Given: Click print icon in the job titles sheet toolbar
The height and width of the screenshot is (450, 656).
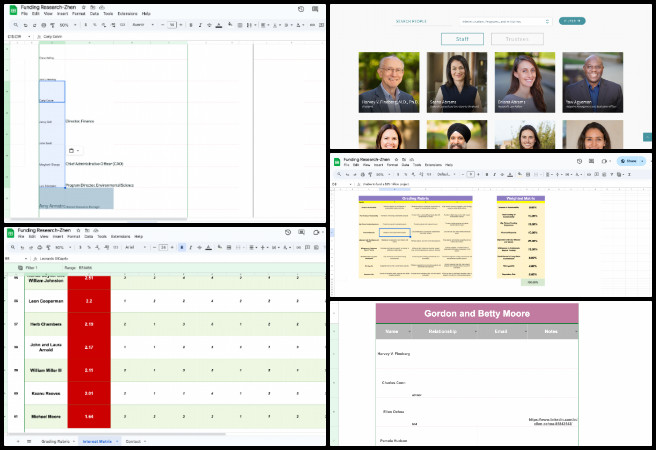Looking at the screenshot, I should pos(44,25).
